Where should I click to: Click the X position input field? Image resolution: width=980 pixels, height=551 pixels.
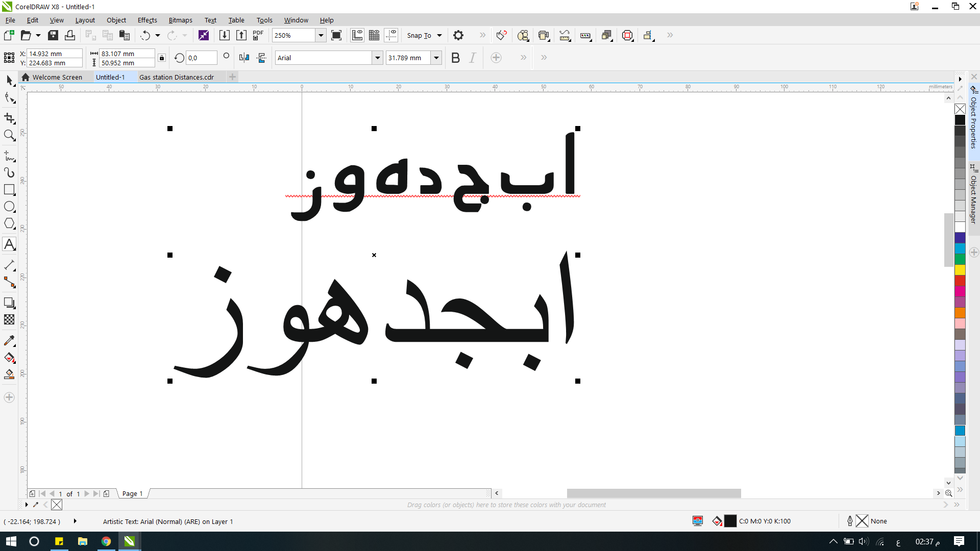tap(54, 54)
